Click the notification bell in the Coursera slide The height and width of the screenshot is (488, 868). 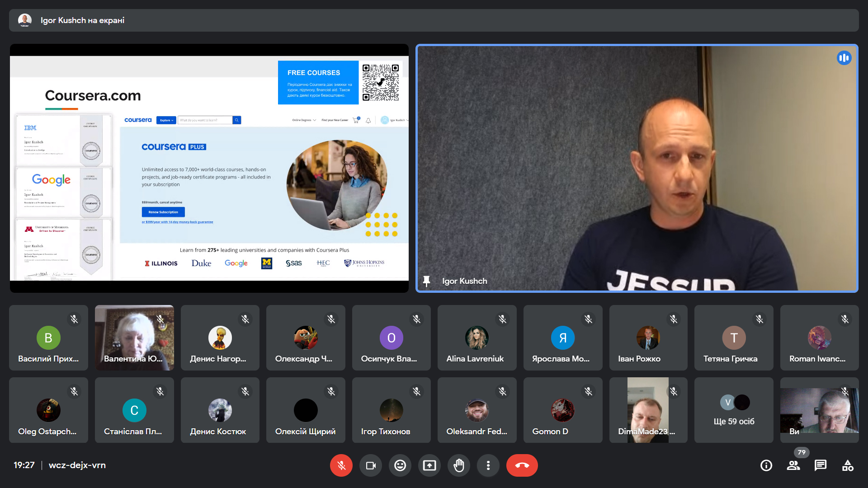368,120
